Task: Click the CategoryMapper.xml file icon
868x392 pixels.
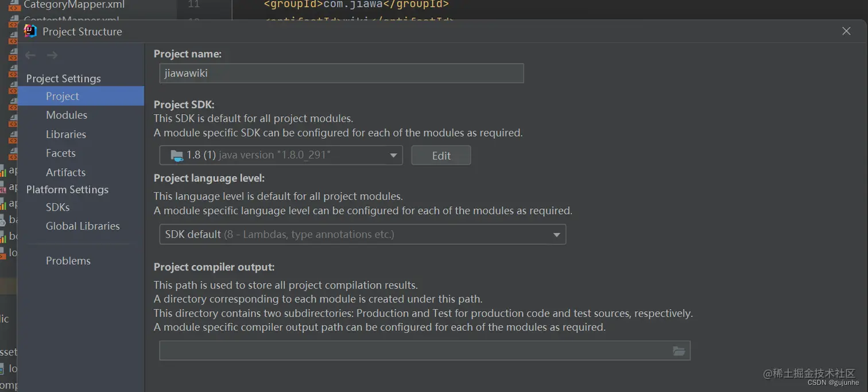Action: coord(14,5)
